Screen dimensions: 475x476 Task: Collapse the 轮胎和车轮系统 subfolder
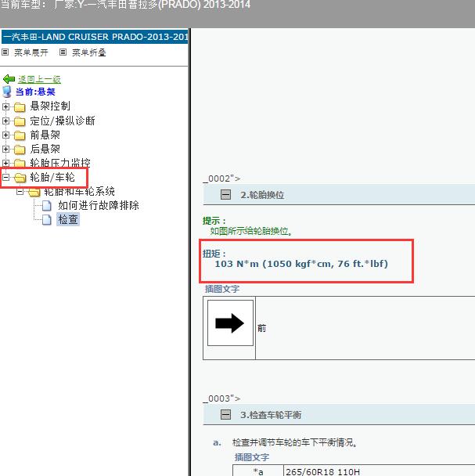click(x=20, y=192)
